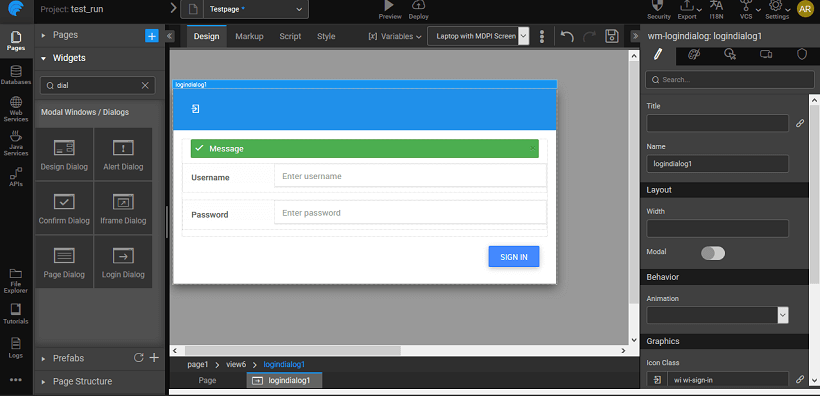This screenshot has height=396, width=820.
Task: Select view6 in the breadcrumb
Action: [x=236, y=365]
